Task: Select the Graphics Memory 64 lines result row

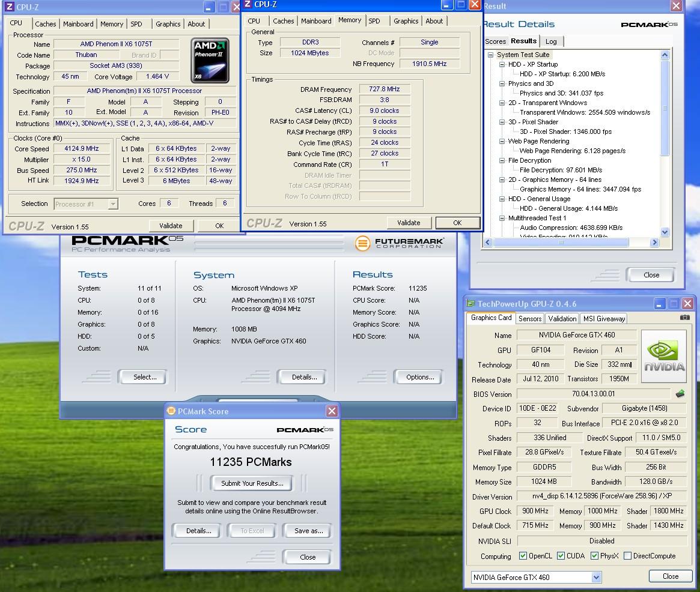Action: (x=580, y=189)
